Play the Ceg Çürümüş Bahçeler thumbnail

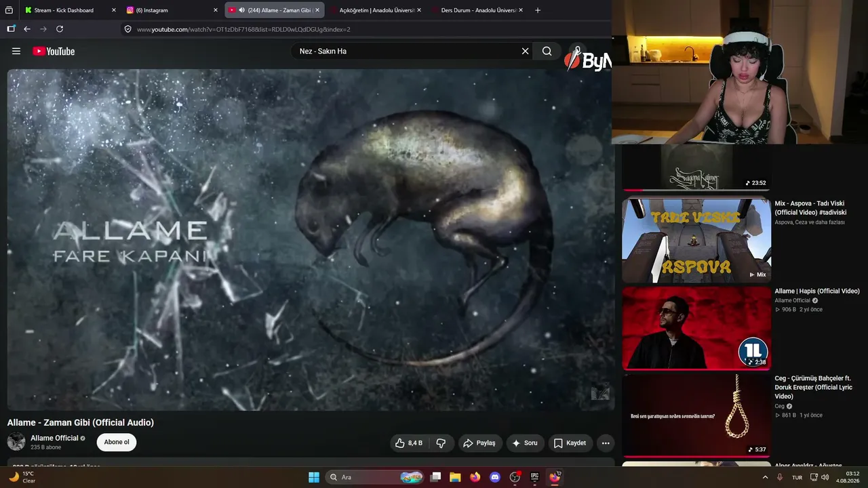click(x=696, y=415)
